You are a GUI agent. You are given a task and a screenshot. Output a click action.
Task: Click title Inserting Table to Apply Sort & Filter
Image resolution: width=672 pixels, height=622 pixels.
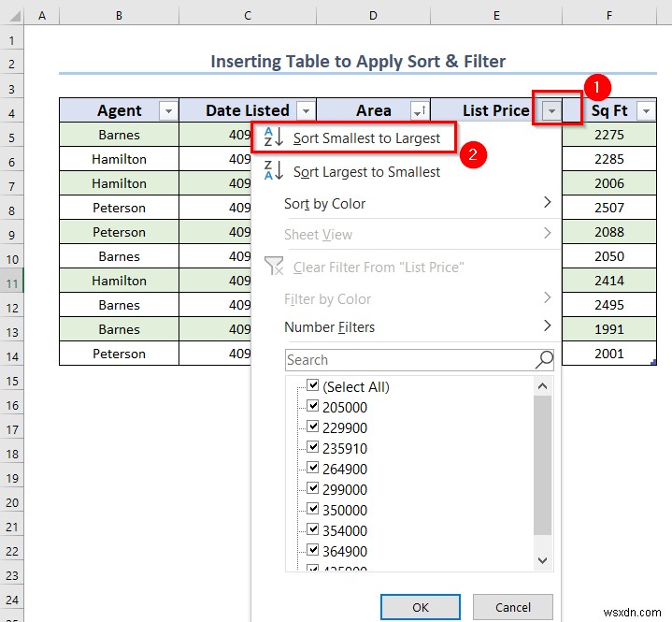pyautogui.click(x=358, y=62)
